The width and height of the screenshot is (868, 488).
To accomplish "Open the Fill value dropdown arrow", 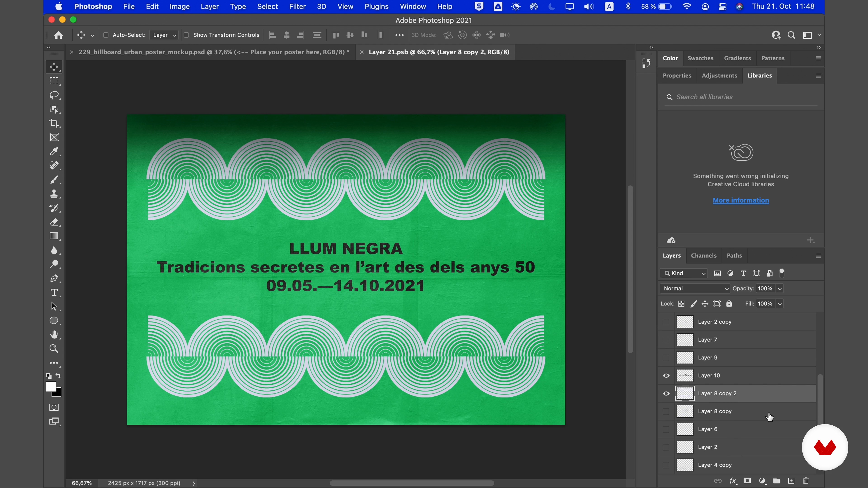I will (780, 304).
